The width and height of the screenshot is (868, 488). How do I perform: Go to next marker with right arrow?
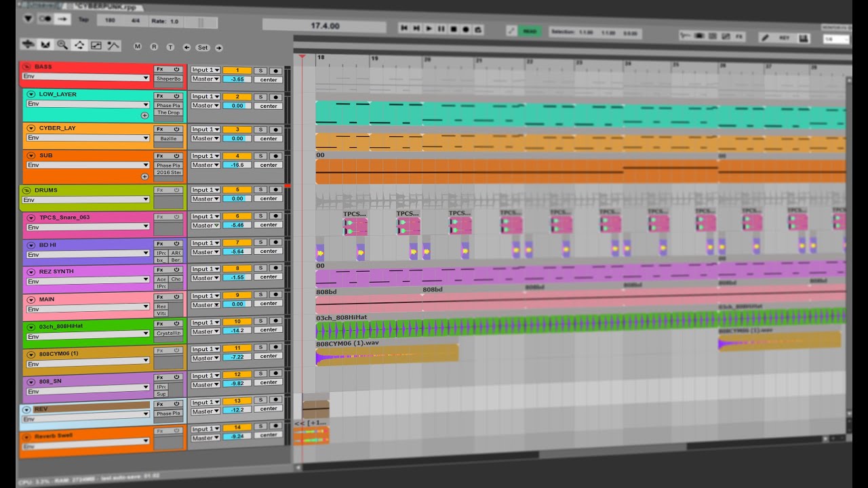(218, 48)
